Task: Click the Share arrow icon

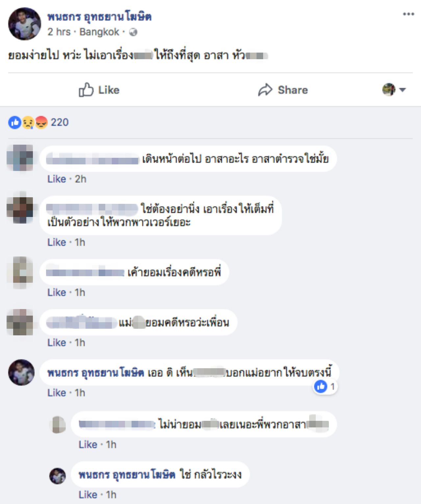Action: (265, 90)
